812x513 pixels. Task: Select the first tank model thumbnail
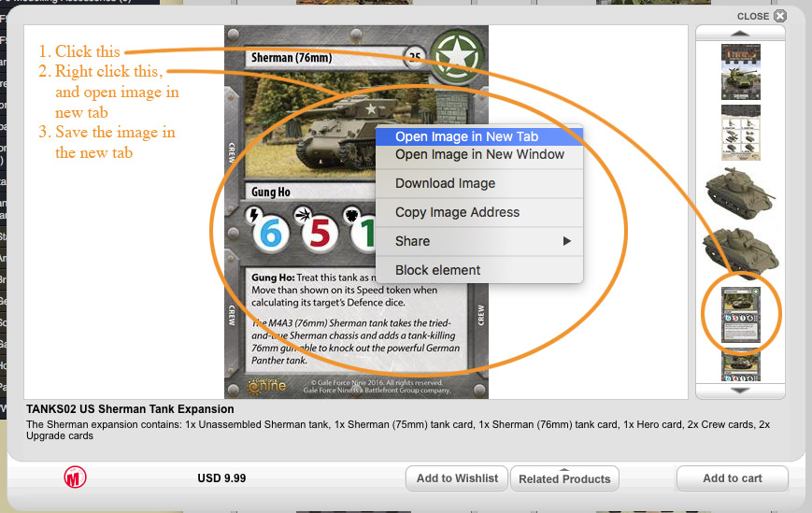click(x=741, y=192)
